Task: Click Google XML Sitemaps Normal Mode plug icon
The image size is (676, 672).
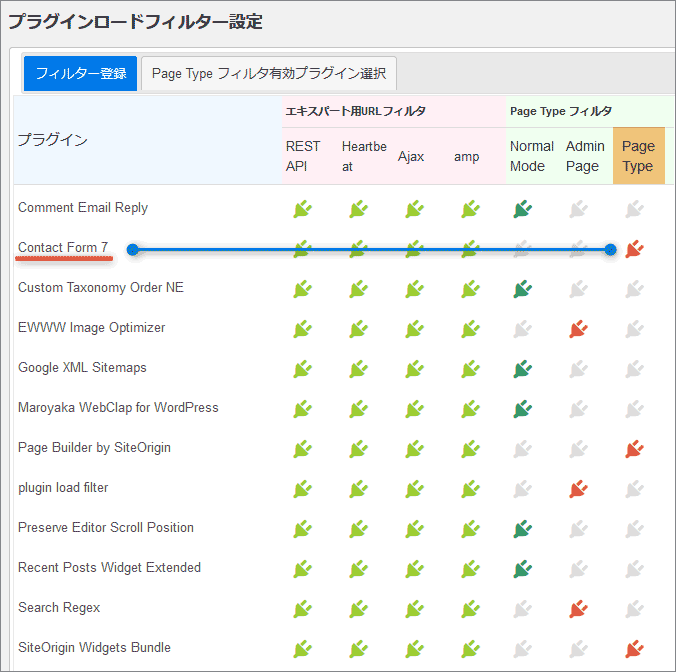Action: coord(522,369)
